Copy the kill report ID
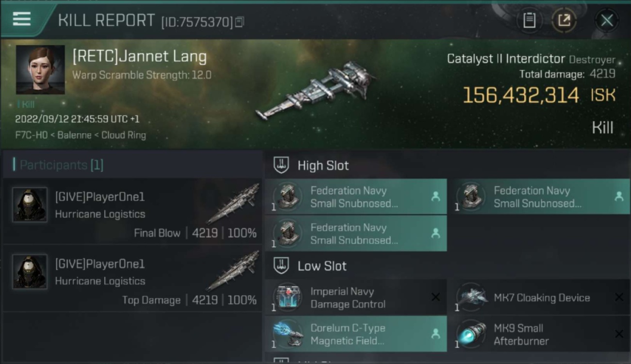Viewport: 631px width, 364px height. (x=239, y=22)
